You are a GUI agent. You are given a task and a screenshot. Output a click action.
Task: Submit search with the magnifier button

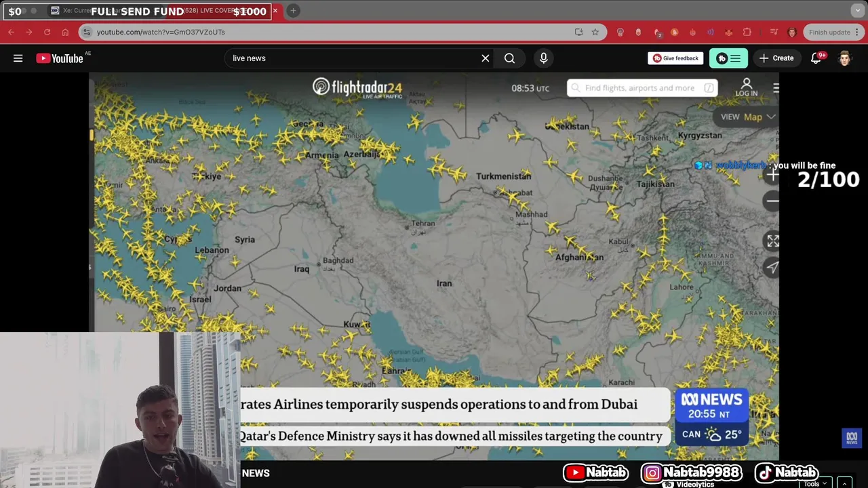coord(509,58)
